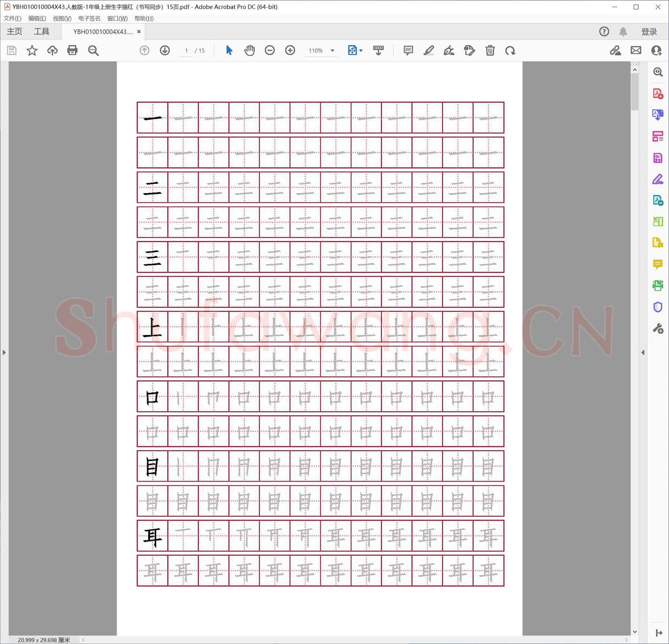This screenshot has width=669, height=644.
Task: Click the bold 目 model character
Action: point(153,467)
